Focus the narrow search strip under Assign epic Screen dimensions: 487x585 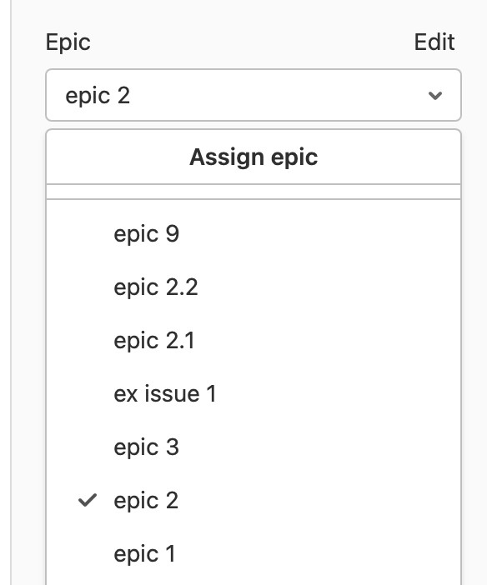253,192
